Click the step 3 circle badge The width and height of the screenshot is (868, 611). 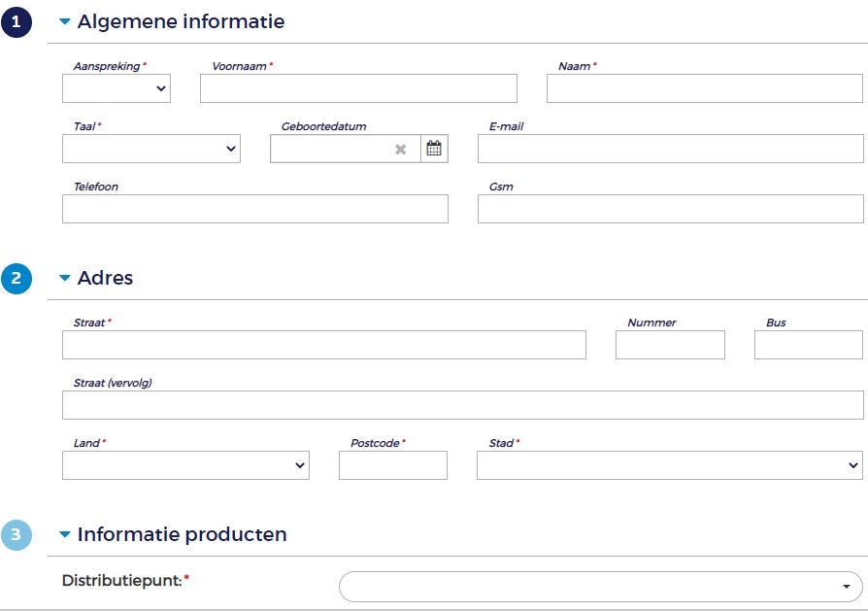point(17,535)
